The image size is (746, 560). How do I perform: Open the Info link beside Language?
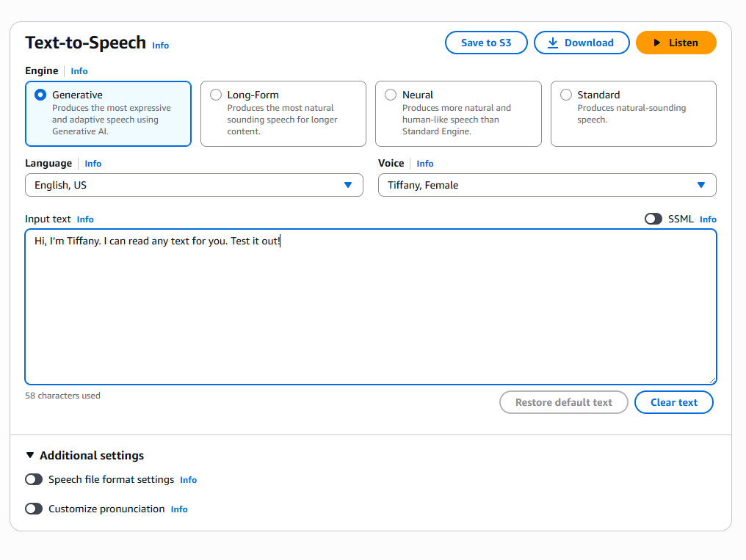(x=93, y=164)
